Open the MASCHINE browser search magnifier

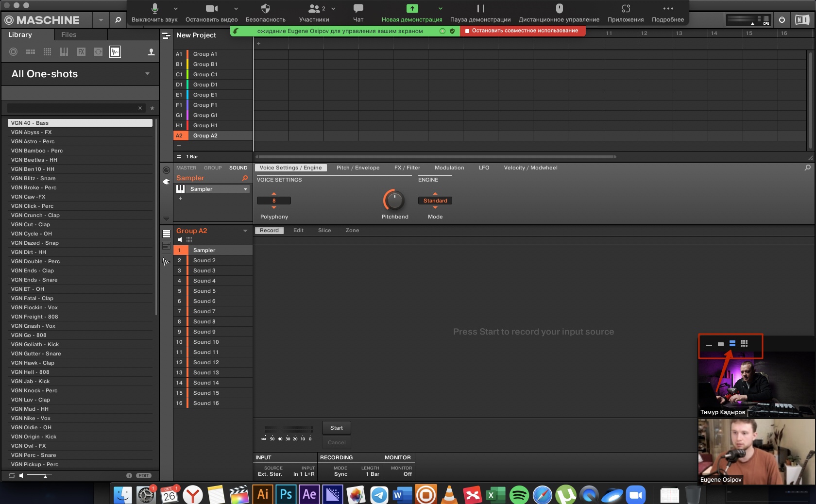[x=118, y=20]
